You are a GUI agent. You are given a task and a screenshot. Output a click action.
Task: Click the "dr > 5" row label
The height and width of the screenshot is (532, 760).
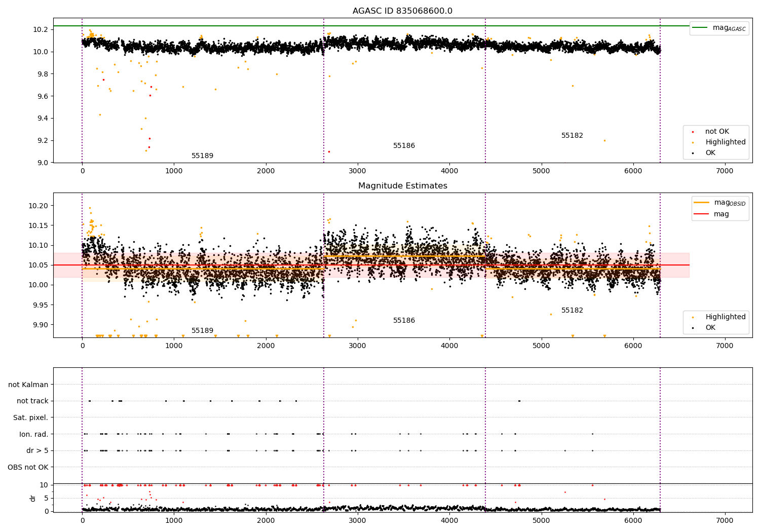(37, 451)
